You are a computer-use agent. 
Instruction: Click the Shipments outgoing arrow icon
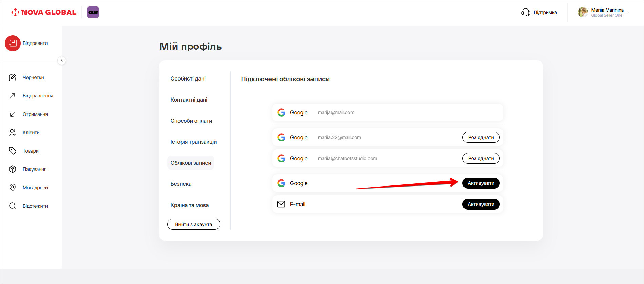[x=13, y=96]
